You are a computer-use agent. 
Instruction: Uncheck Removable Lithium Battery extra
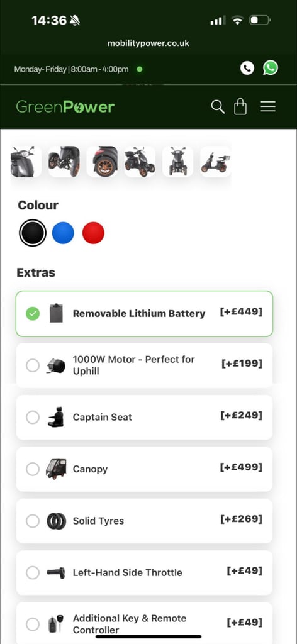pyautogui.click(x=144, y=314)
